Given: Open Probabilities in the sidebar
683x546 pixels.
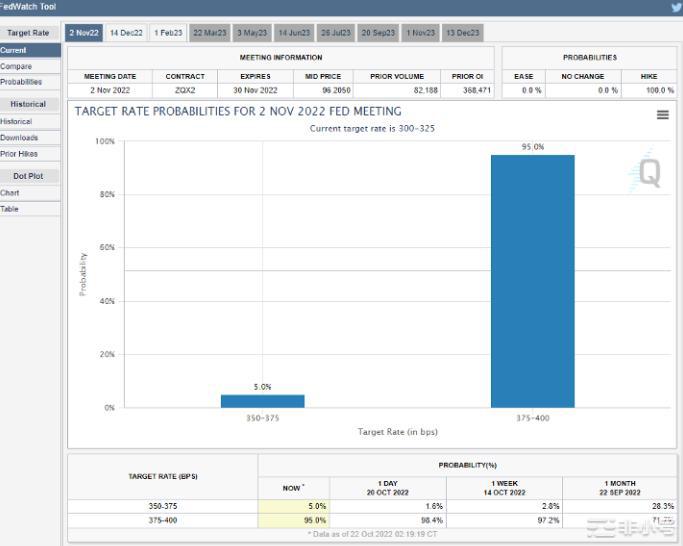Looking at the screenshot, I should 21,82.
